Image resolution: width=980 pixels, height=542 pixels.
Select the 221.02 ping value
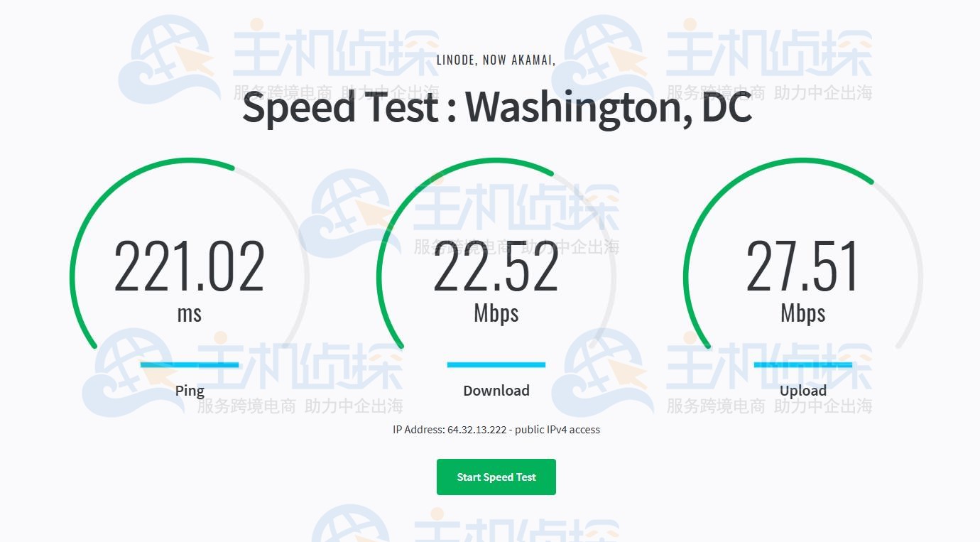click(190, 267)
